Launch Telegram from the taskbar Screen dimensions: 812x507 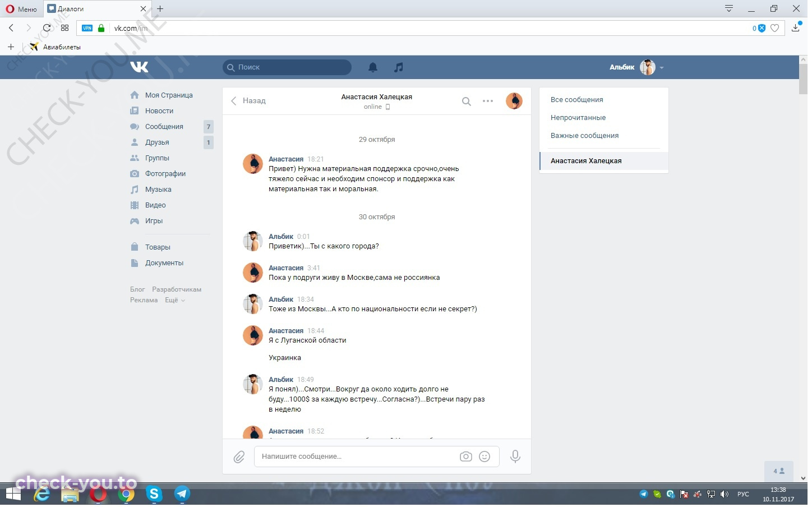point(182,494)
